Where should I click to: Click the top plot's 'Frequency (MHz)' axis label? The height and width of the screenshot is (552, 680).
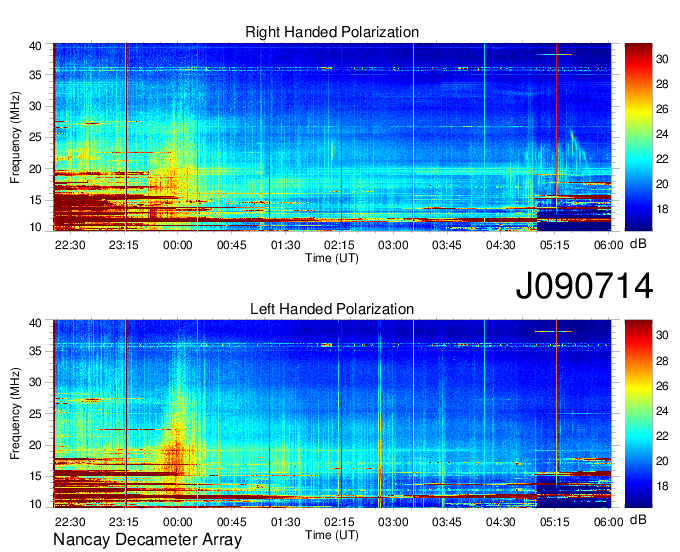pos(15,137)
